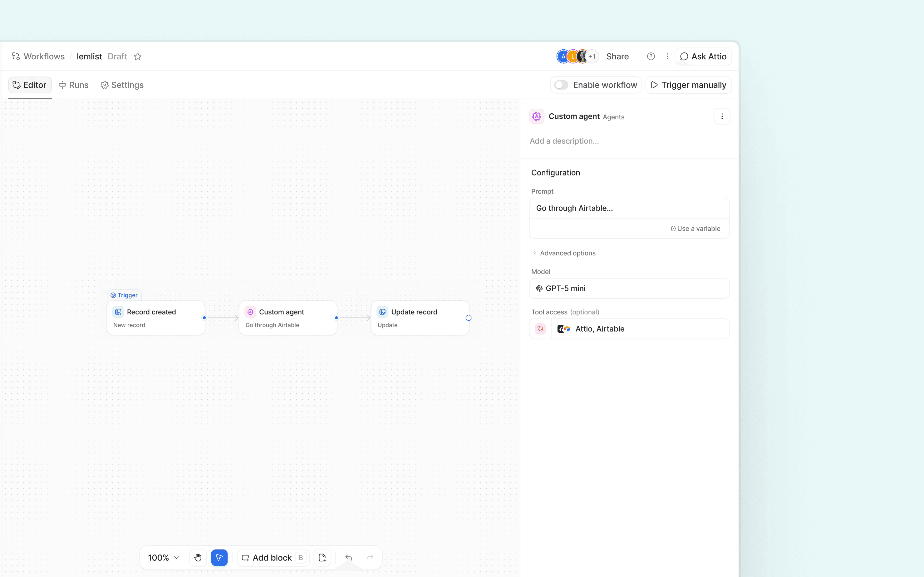Click the Custom agent output connector dot
Viewport: 924px width, 577px height.
[336, 318]
